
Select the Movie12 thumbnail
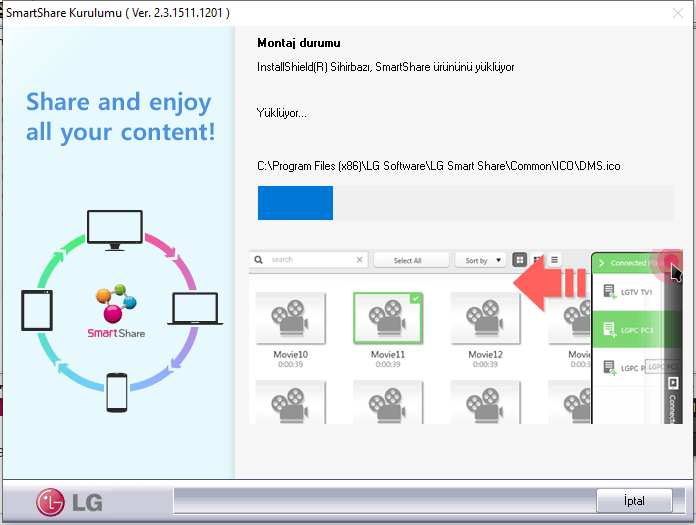pyautogui.click(x=485, y=318)
